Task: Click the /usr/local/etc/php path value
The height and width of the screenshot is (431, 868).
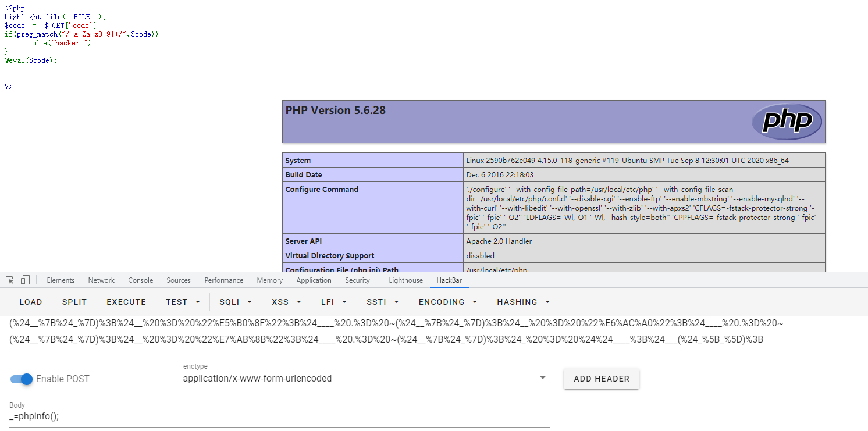Action: click(x=496, y=269)
